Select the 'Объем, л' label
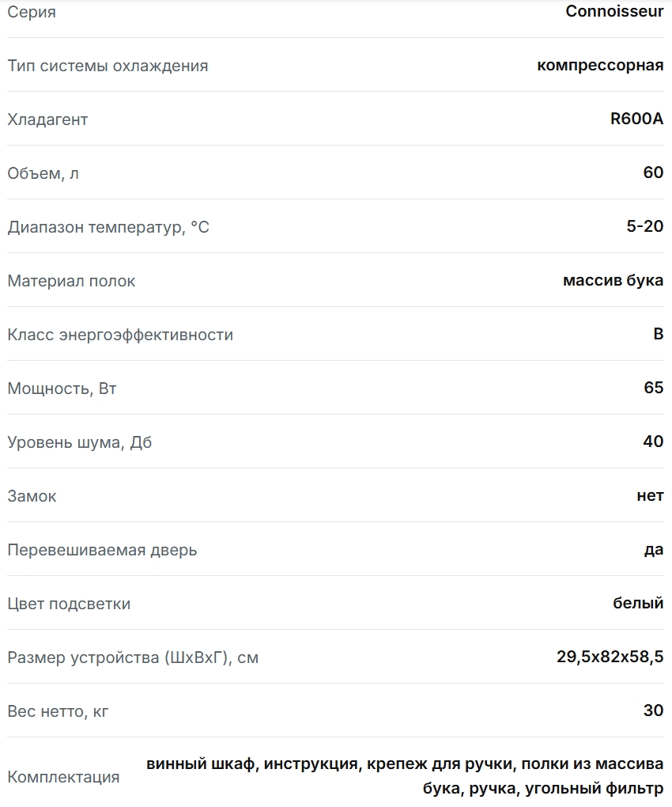The width and height of the screenshot is (672, 807). point(43,173)
